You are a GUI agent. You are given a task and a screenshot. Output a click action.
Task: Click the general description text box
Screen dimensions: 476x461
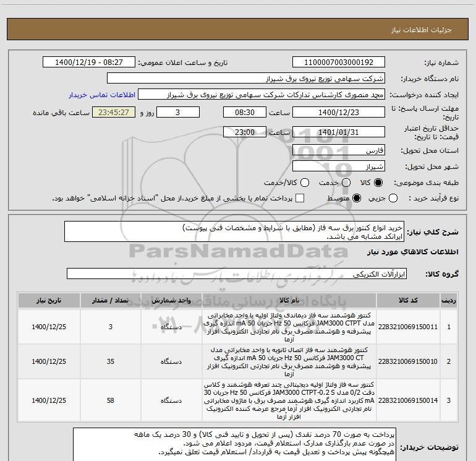(x=234, y=231)
